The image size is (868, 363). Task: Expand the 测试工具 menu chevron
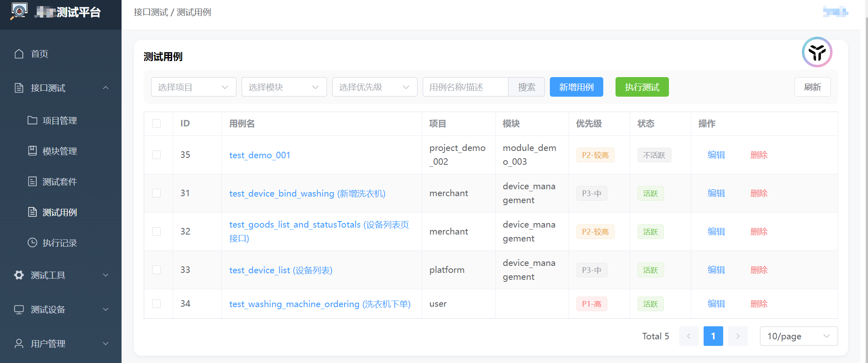tap(106, 275)
